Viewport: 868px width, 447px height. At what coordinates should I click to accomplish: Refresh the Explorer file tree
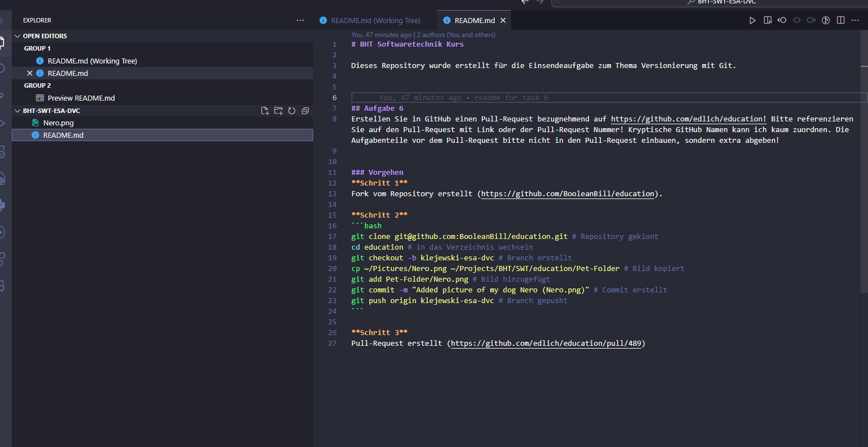(x=292, y=111)
